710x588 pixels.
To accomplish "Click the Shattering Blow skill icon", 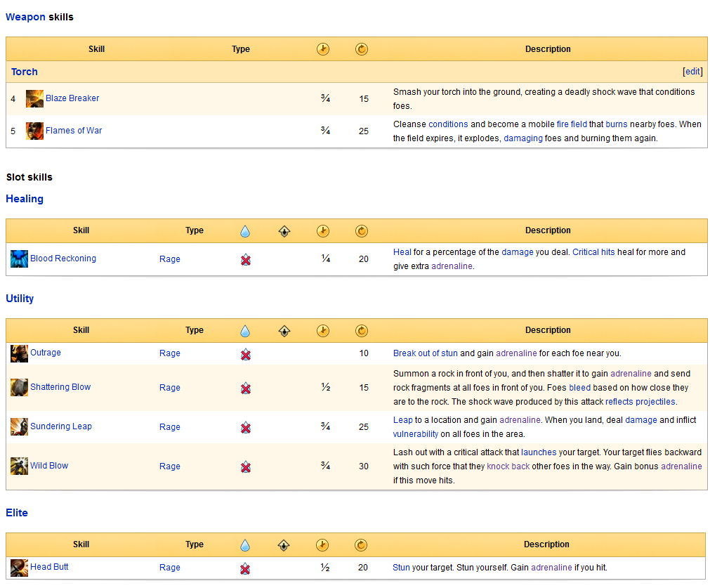I will (x=19, y=387).
